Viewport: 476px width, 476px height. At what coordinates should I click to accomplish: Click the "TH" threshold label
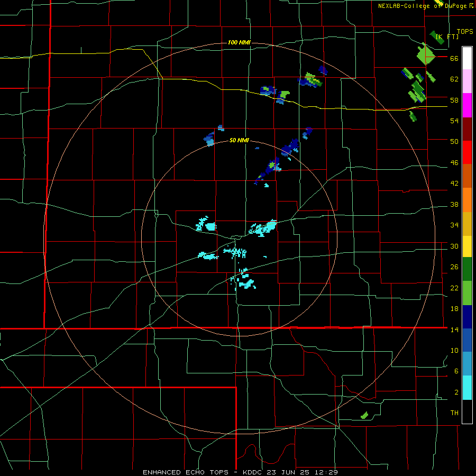click(x=454, y=413)
